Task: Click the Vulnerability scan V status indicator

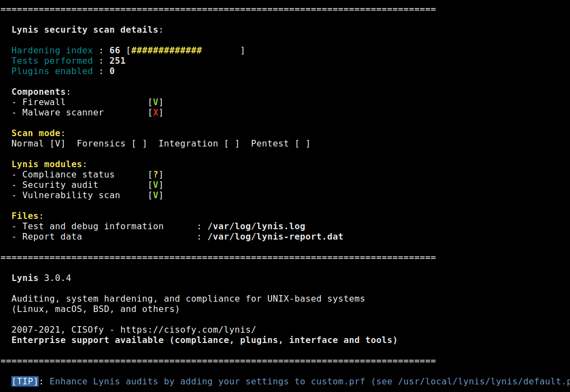Action: 156,195
